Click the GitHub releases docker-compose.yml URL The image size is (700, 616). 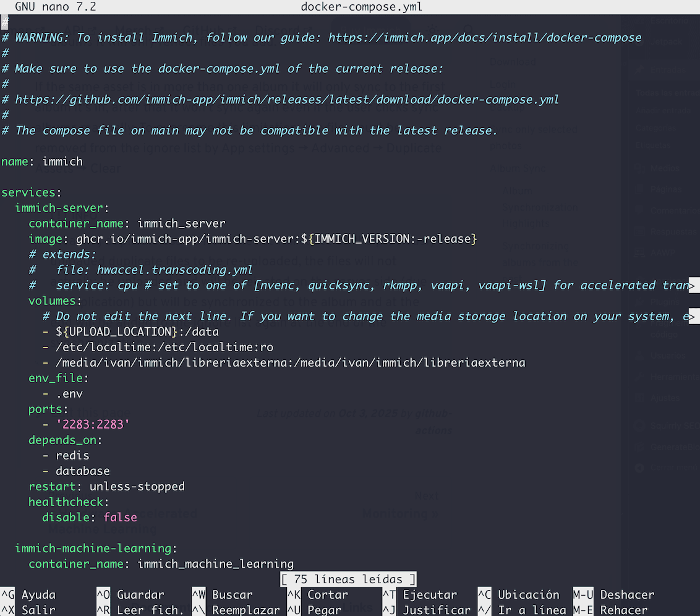(287, 100)
